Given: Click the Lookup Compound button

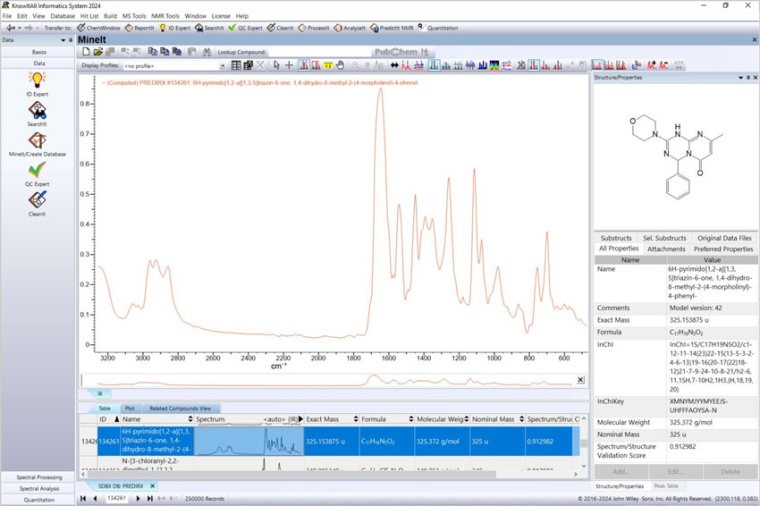Looking at the screenshot, I should [242, 51].
